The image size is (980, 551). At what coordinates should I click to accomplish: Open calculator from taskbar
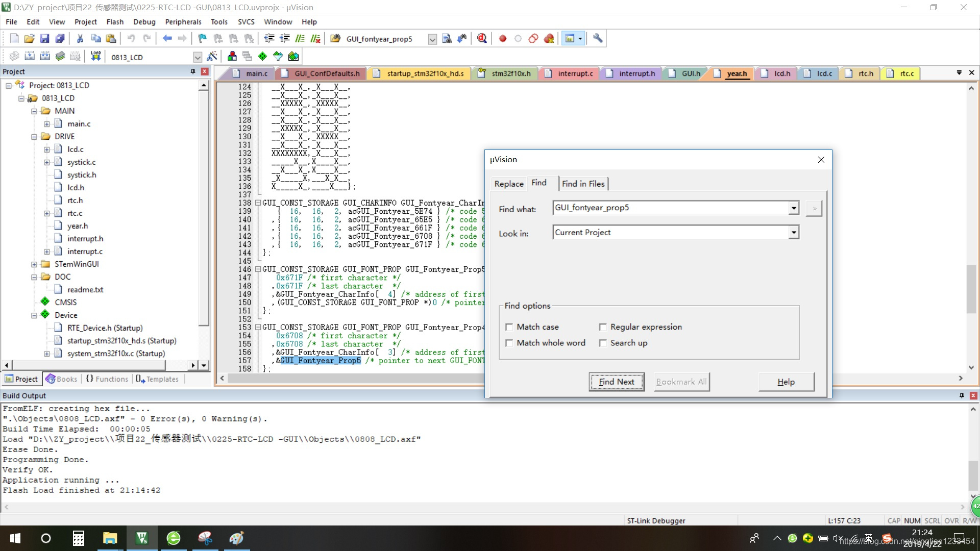pos(78,538)
